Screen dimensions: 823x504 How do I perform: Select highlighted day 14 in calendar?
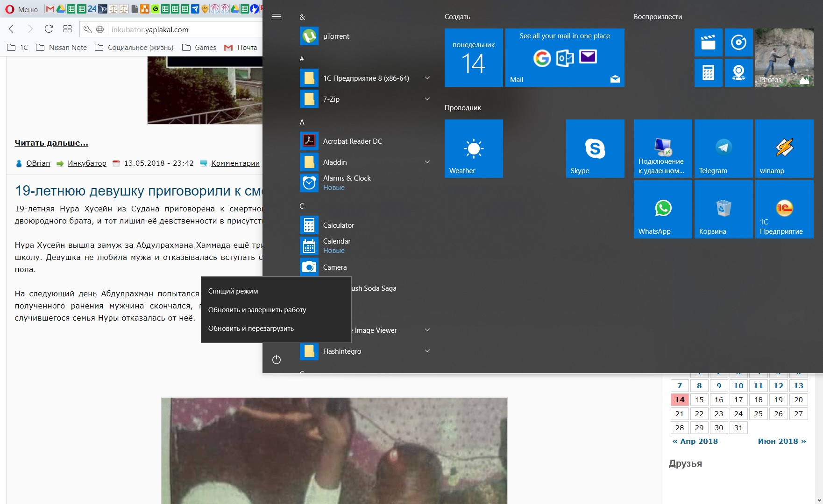tap(680, 400)
